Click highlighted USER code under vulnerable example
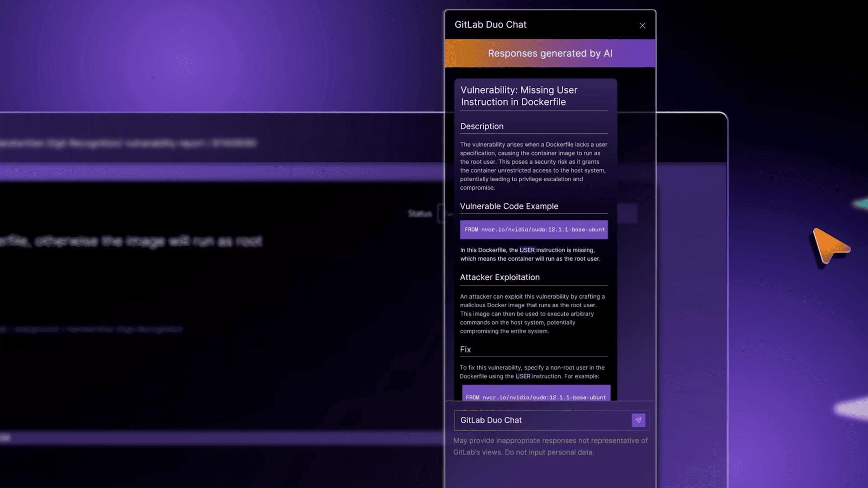 tap(527, 250)
